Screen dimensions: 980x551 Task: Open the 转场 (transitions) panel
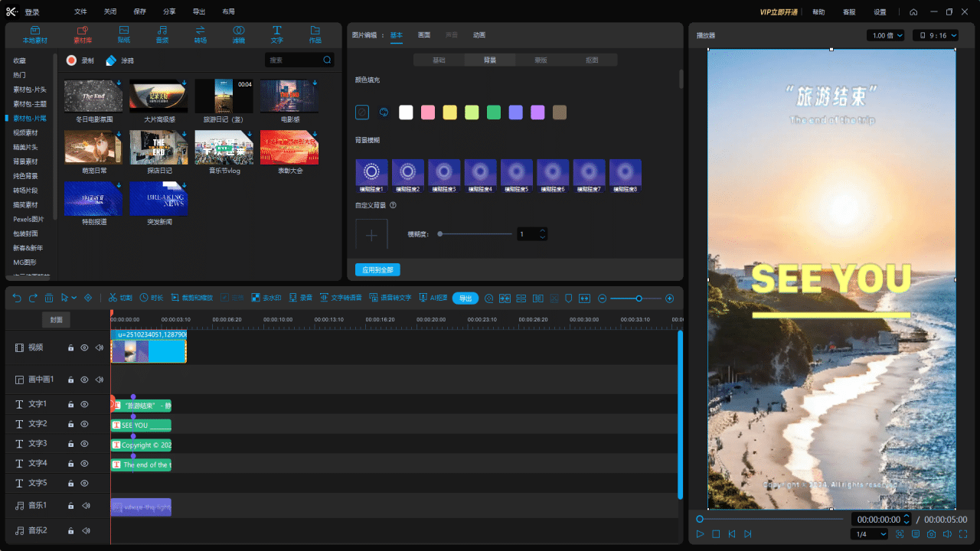pos(201,34)
